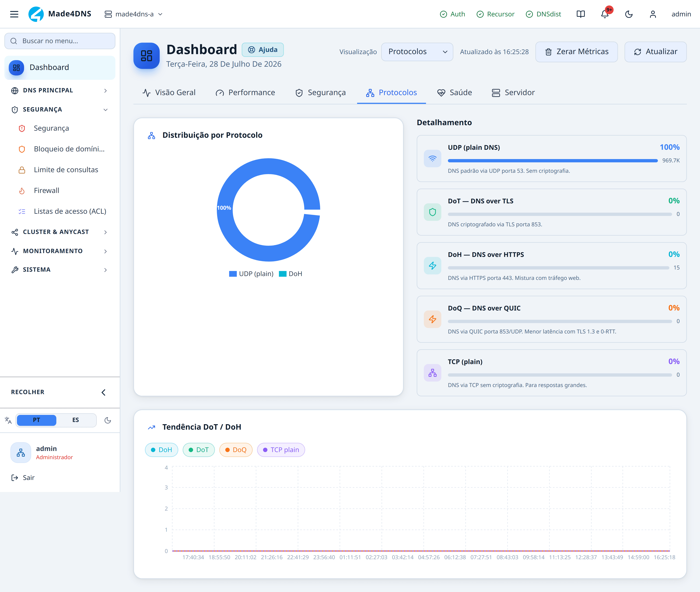Screen dimensions: 700x592
Task: Toggle DoH series in trend chart
Action: [162, 450]
